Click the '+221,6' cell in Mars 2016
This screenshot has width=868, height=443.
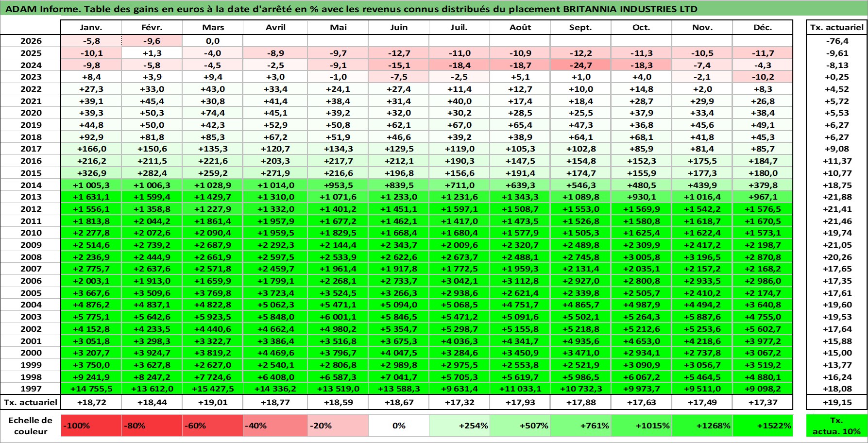(213, 161)
